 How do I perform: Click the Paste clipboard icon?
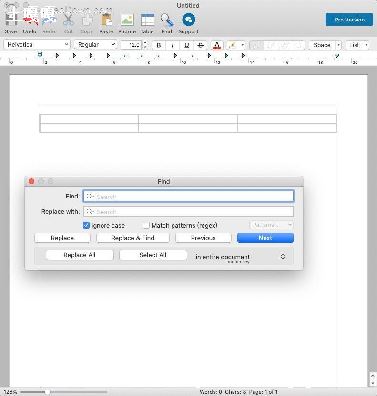tap(107, 20)
